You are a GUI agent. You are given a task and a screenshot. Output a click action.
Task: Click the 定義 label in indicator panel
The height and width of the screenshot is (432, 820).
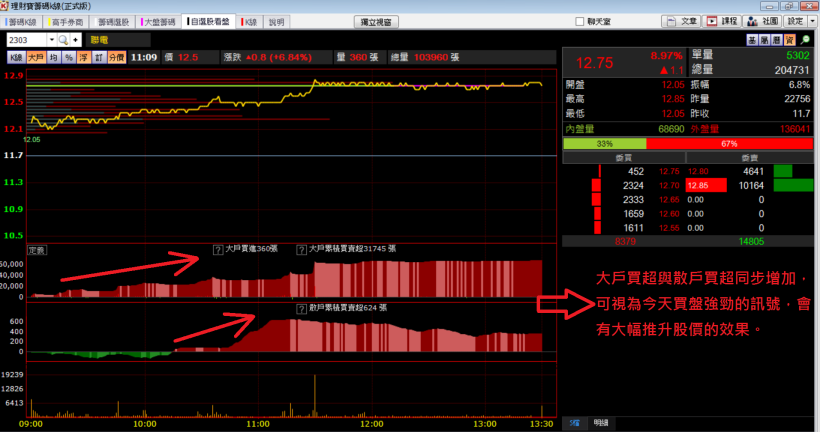pyautogui.click(x=37, y=249)
